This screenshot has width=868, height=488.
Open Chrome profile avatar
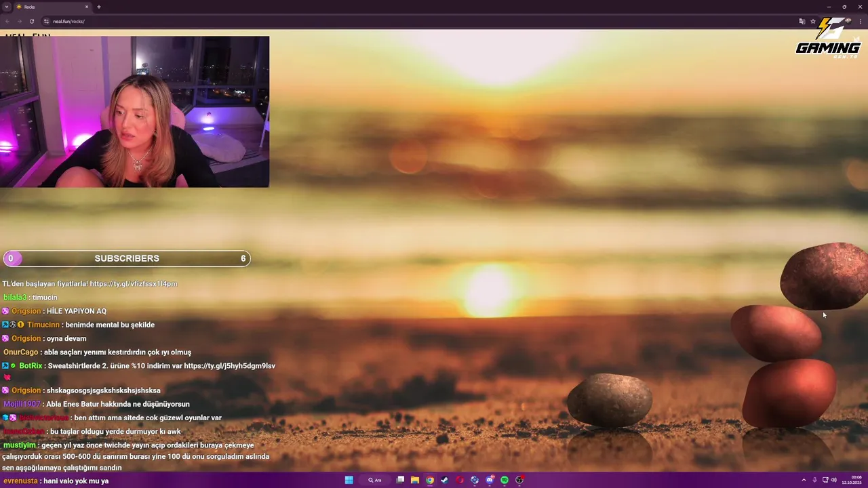pos(848,21)
